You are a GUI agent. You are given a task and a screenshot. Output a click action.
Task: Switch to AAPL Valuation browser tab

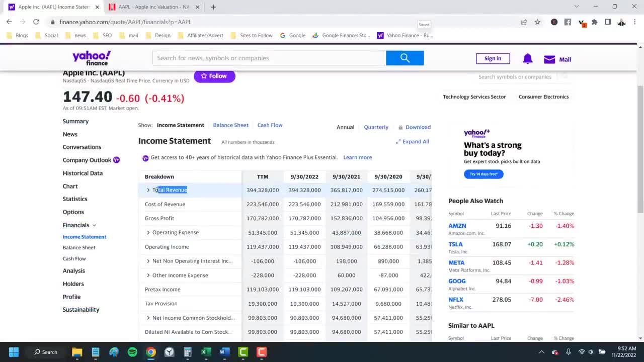(x=153, y=7)
